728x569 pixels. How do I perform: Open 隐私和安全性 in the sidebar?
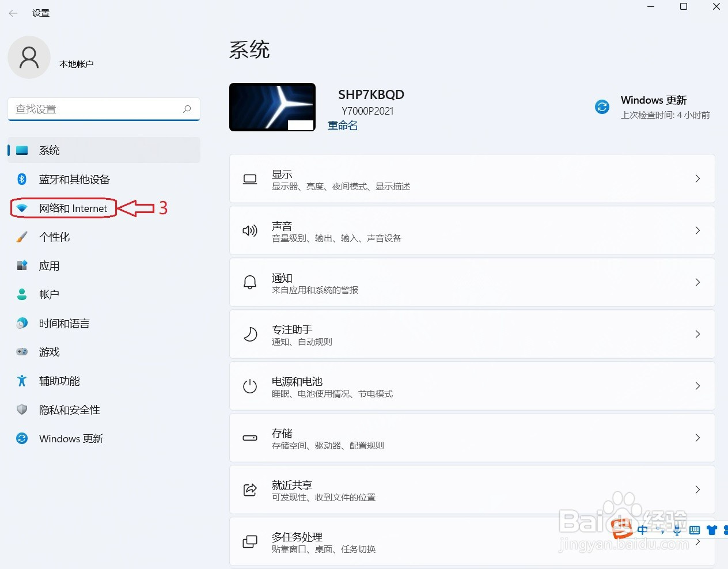point(104,409)
